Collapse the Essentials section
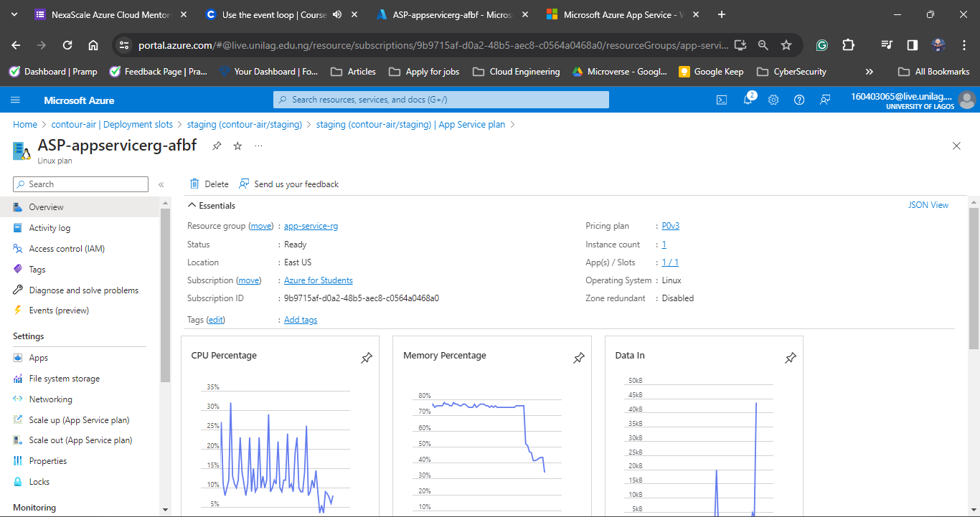 [x=212, y=206]
